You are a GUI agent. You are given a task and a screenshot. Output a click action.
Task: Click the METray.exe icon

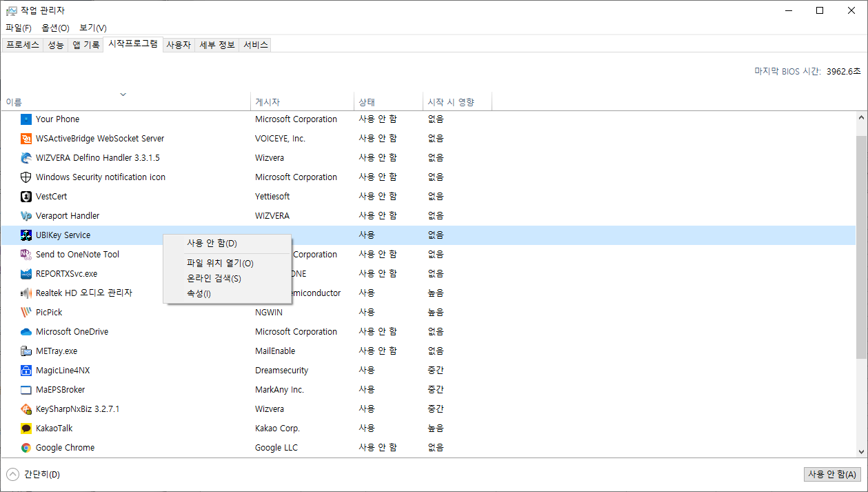coord(26,351)
